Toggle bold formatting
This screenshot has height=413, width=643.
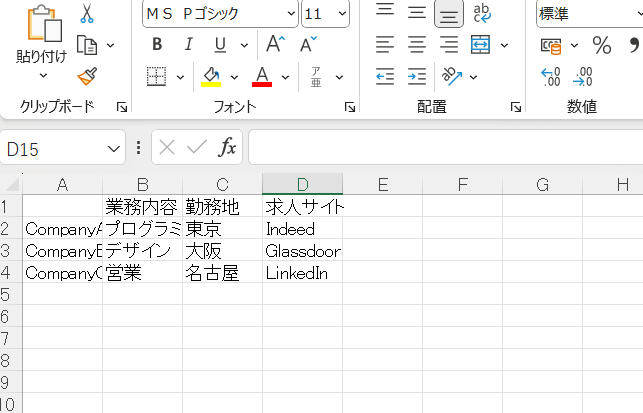[157, 44]
